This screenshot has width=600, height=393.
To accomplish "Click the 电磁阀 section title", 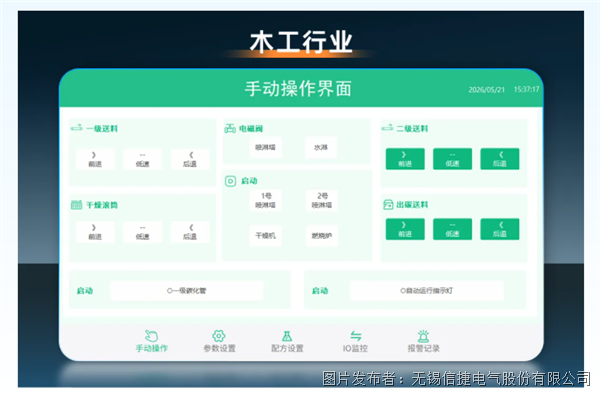I will coord(251,129).
